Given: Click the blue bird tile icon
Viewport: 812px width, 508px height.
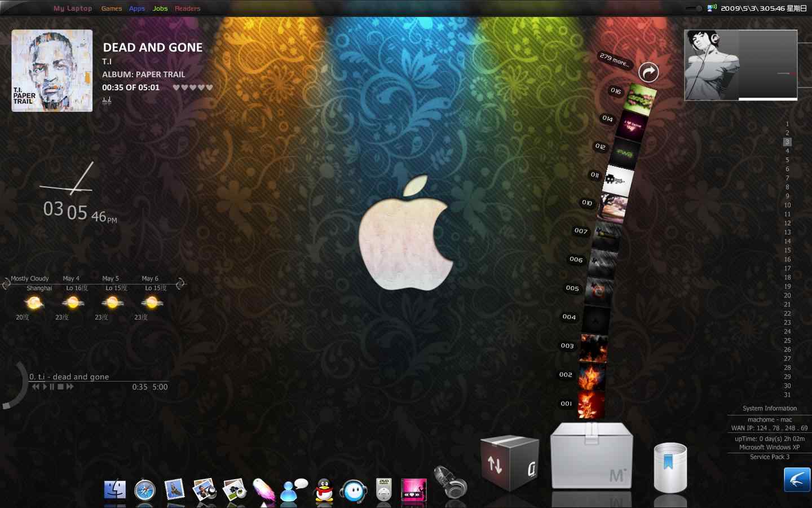Looking at the screenshot, I should coord(797,480).
